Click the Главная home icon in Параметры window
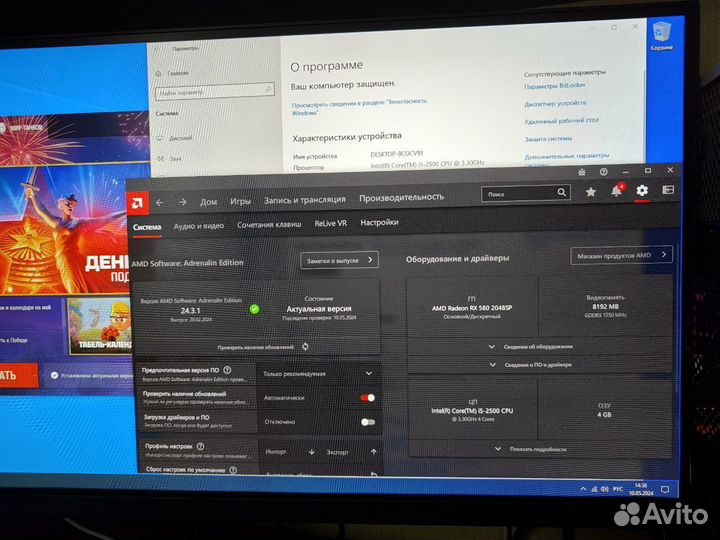 158,73
